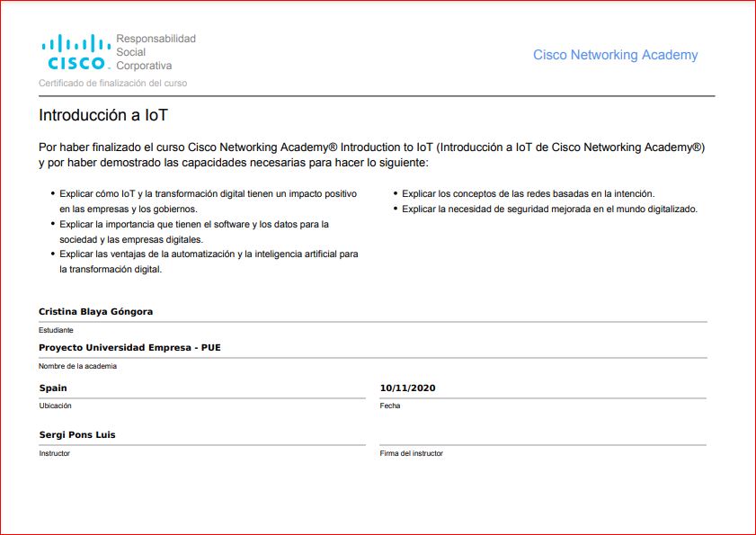
Task: Click the student name Cristina Blaya Góngora
Action: point(95,311)
